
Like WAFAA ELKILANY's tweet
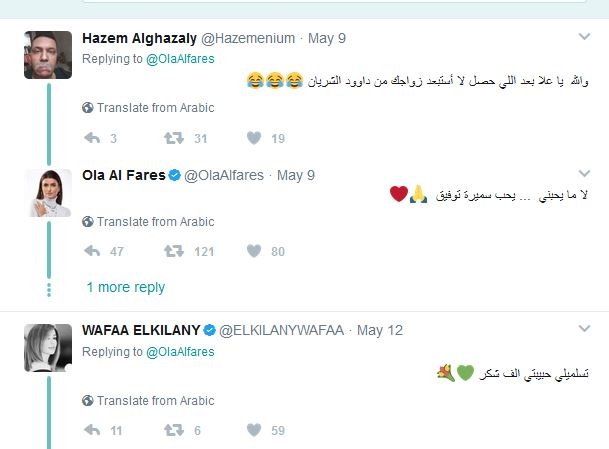(x=254, y=431)
